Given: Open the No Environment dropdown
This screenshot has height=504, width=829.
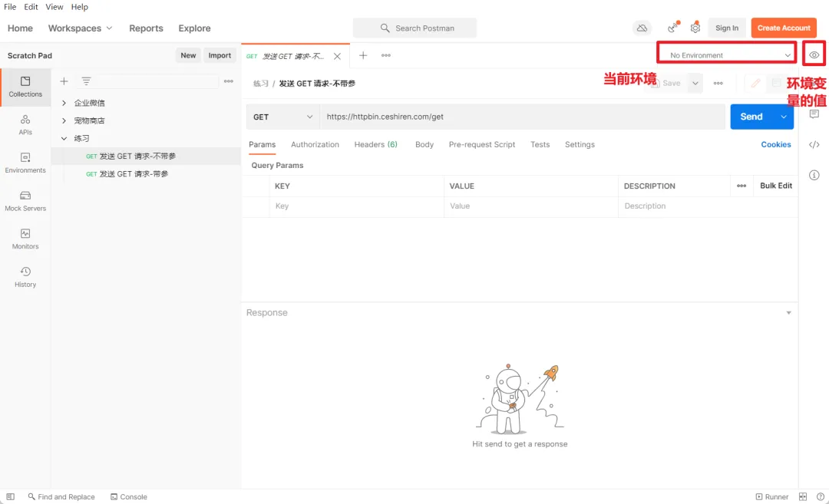Looking at the screenshot, I should [x=727, y=55].
